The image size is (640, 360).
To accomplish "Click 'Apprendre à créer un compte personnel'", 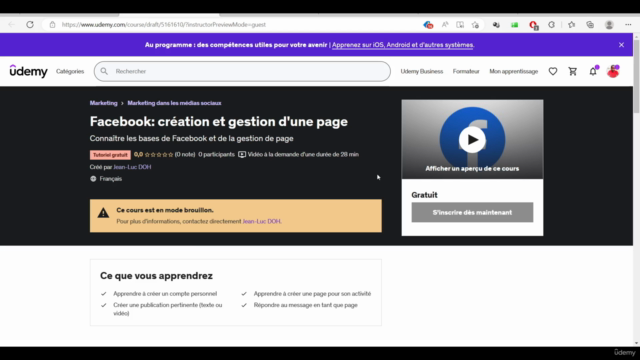I will coord(165,293).
